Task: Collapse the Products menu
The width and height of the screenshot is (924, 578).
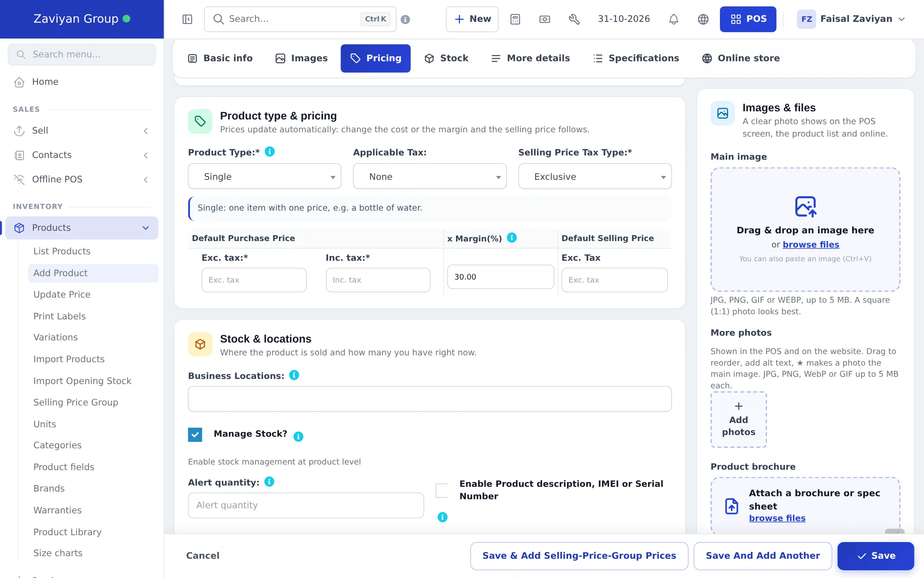Action: point(81,228)
